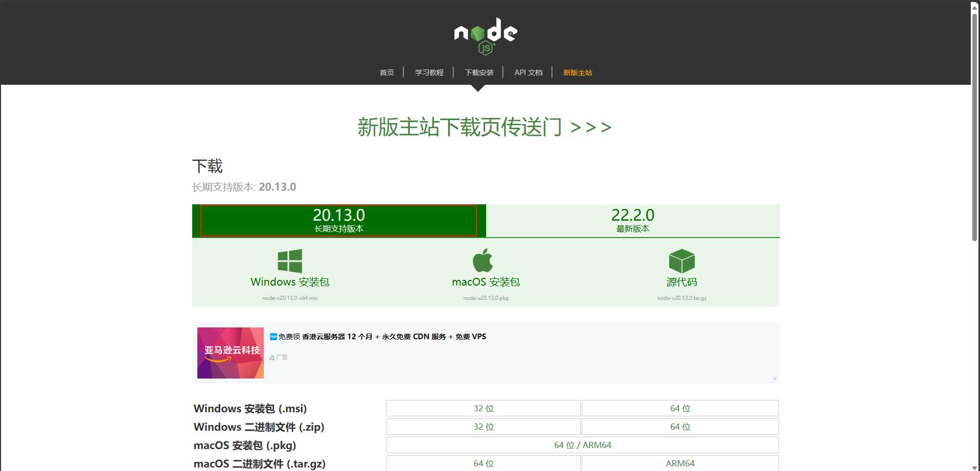Open the API 文档 menu item
This screenshot has height=471, width=980.
[529, 73]
